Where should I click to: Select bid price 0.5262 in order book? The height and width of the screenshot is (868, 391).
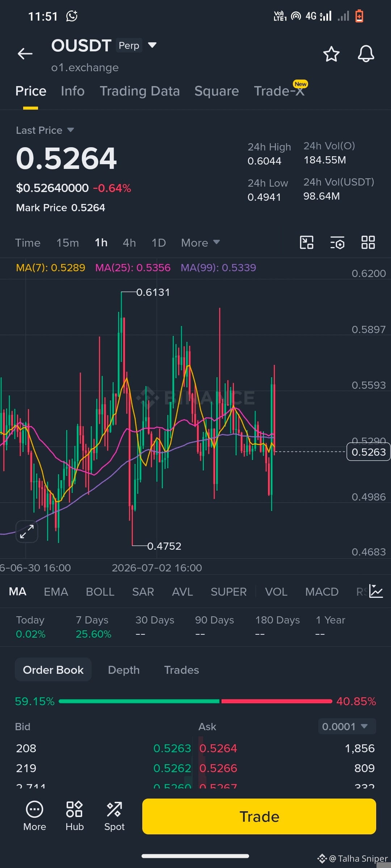coord(172,768)
